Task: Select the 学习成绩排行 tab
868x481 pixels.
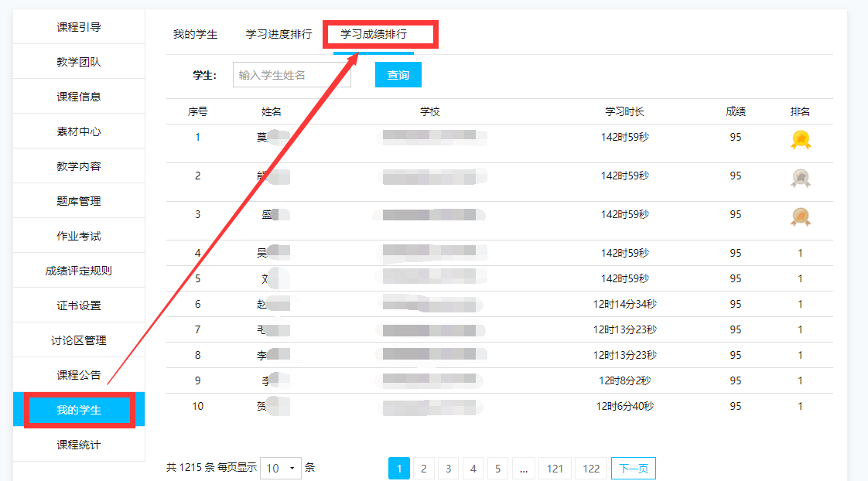Action: (374, 34)
